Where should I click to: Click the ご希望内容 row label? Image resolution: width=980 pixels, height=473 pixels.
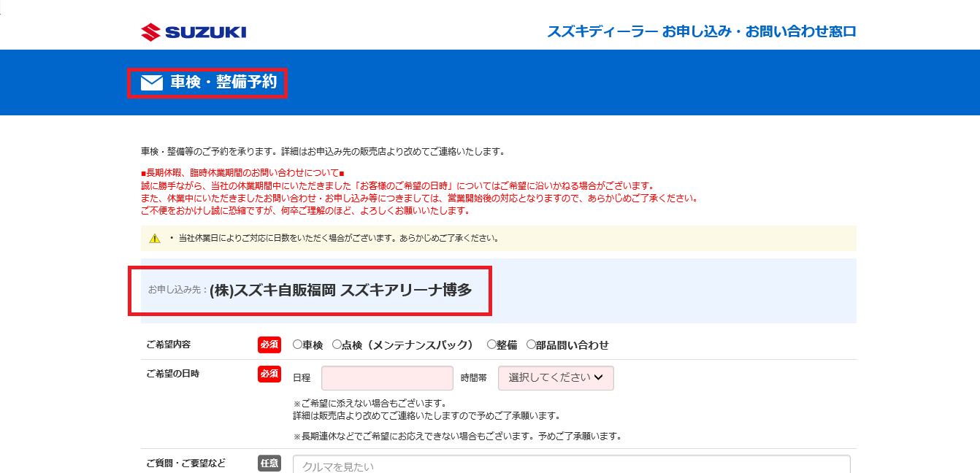[168, 345]
